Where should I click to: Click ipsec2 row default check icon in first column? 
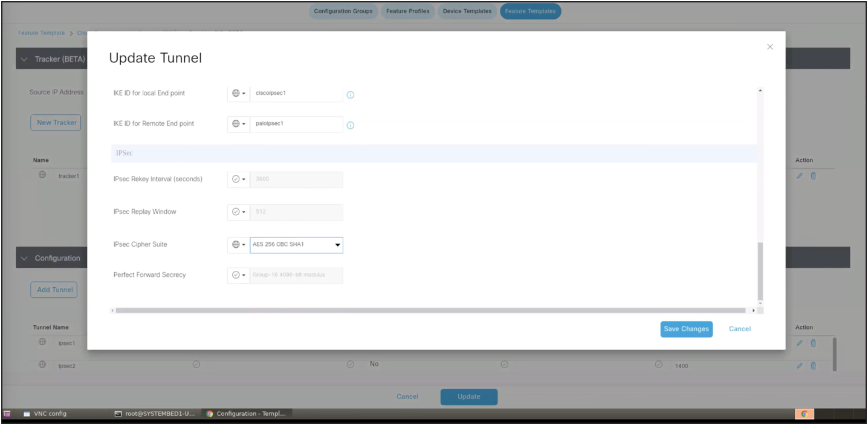tap(196, 365)
